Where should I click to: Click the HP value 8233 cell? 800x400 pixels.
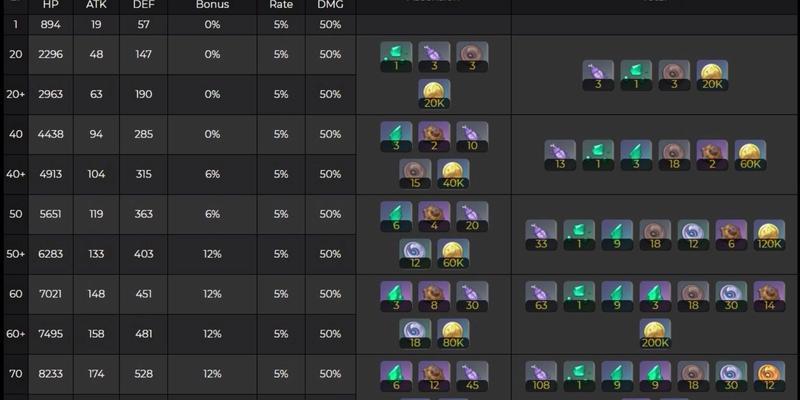tap(51, 374)
